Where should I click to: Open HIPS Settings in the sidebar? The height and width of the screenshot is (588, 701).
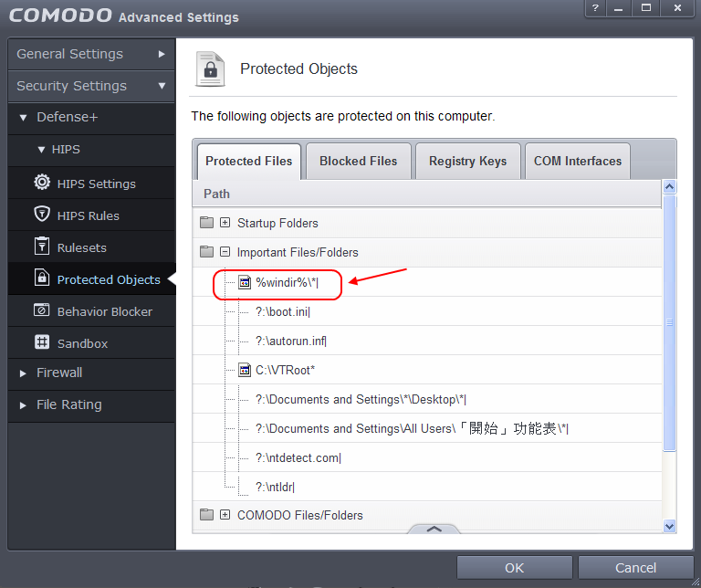(x=91, y=184)
